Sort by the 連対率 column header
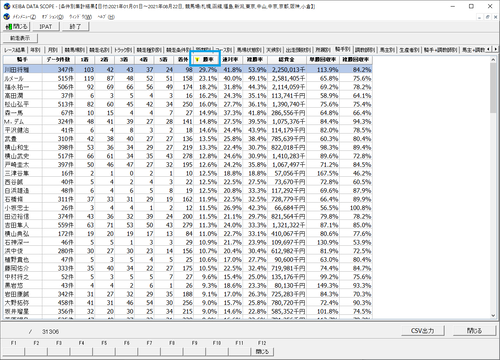The image size is (500, 360). point(230,60)
